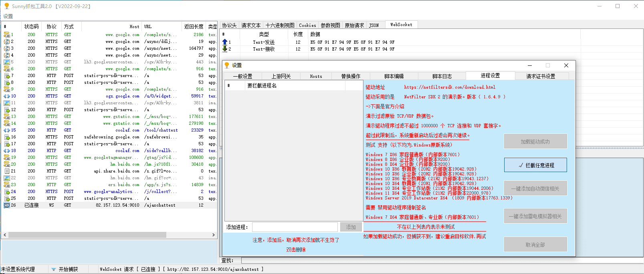This screenshot has height=274, width=644.
Task: Click the Sunny lightbulb icon in main title bar
Action: tap(6, 6)
